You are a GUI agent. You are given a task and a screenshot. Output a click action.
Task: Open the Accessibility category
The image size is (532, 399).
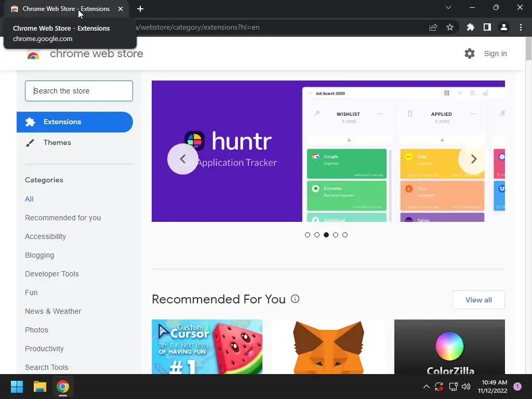click(46, 236)
